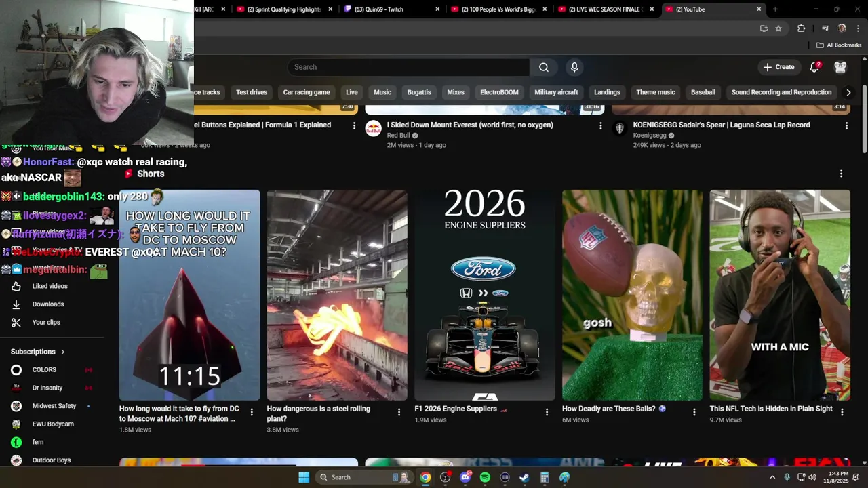Image resolution: width=868 pixels, height=488 pixels.
Task: Show more topic chips with right arrow
Action: 848,92
